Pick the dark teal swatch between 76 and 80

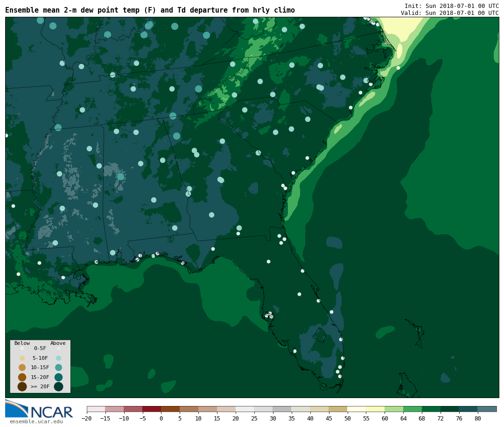[469, 409]
